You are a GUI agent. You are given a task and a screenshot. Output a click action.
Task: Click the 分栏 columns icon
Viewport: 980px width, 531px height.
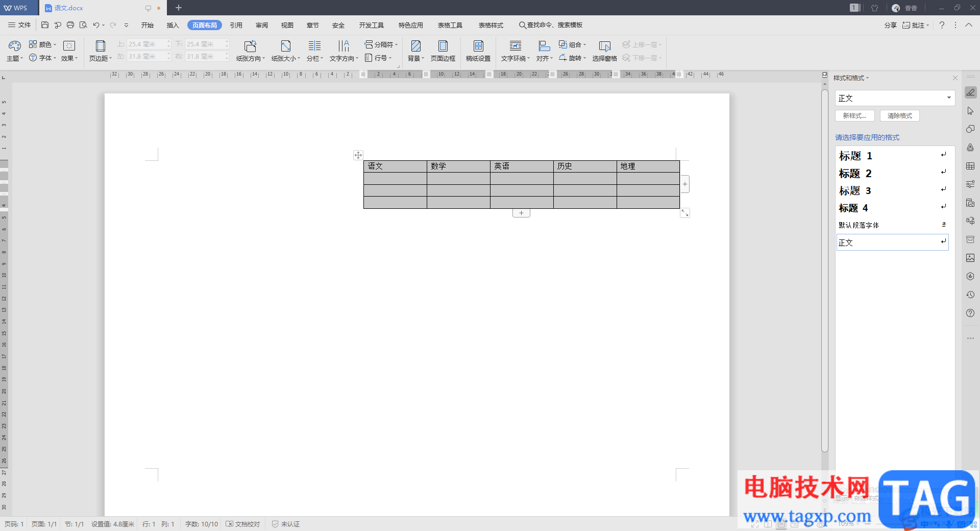tap(314, 46)
